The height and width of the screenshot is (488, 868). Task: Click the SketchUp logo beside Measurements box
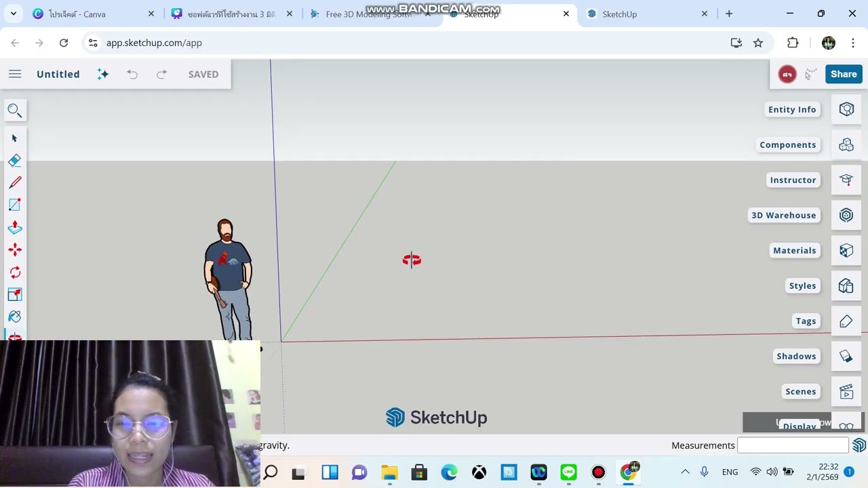(859, 445)
